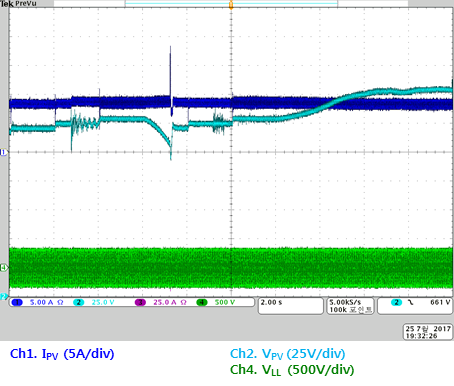Viewport: 454px width, 386px height.
Task: Click the blue channel 1 badge in readout
Action: pos(17,302)
